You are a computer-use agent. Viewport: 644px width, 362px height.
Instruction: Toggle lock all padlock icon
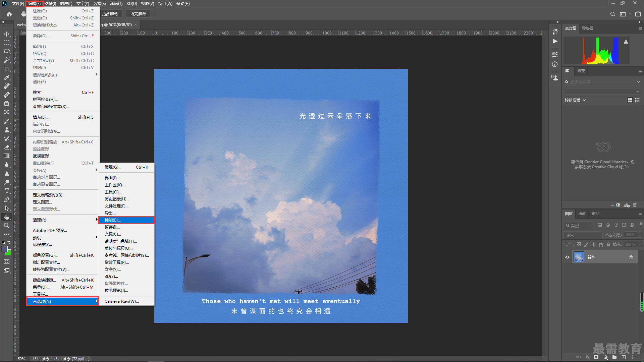tap(608, 244)
